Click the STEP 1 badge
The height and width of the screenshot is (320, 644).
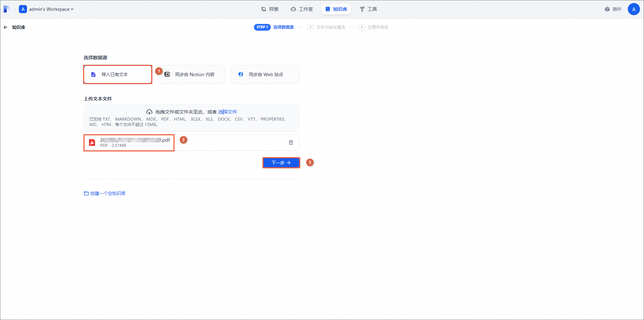(x=262, y=27)
